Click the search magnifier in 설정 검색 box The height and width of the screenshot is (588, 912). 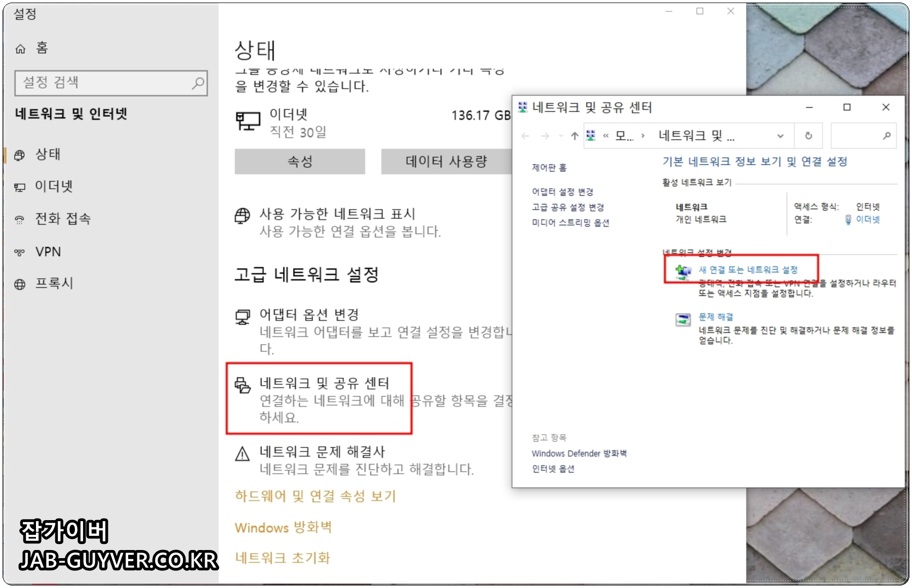pyautogui.click(x=198, y=83)
